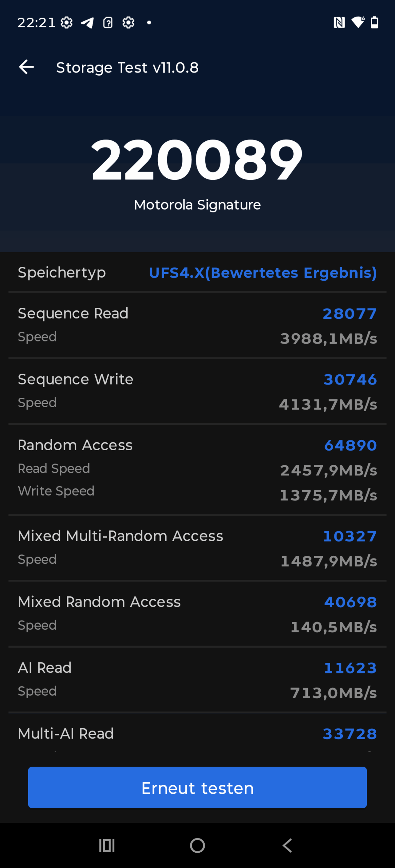Select the Random Access row
The width and height of the screenshot is (395, 868).
pyautogui.click(x=197, y=469)
